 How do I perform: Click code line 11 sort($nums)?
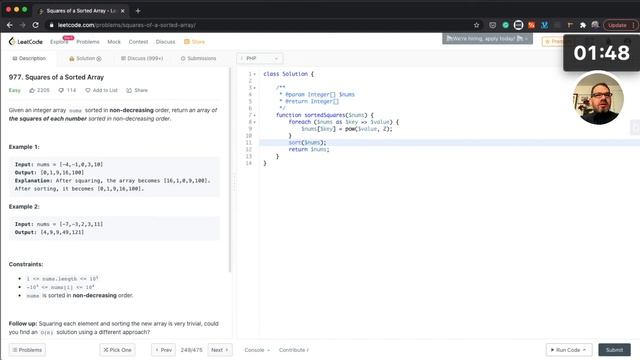pos(307,142)
